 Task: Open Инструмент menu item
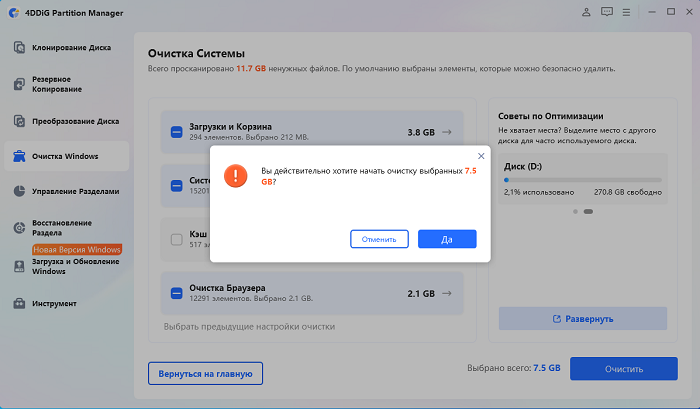point(67,304)
